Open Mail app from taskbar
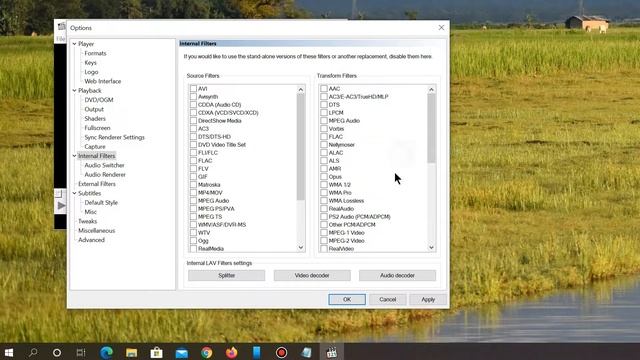 coord(182,353)
